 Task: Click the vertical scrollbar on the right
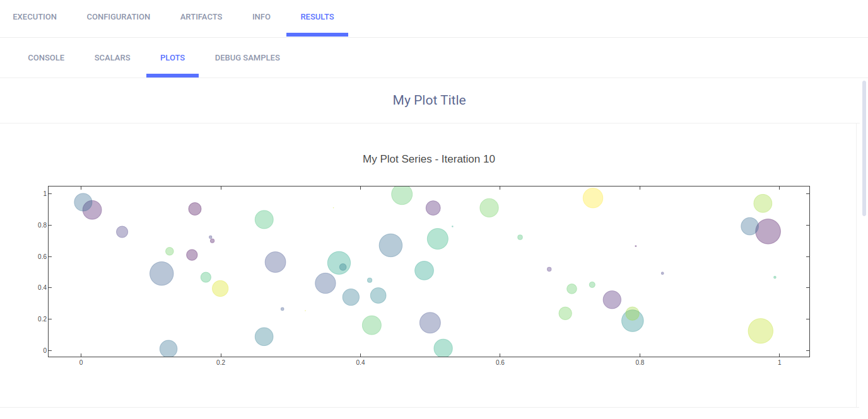[x=864, y=148]
